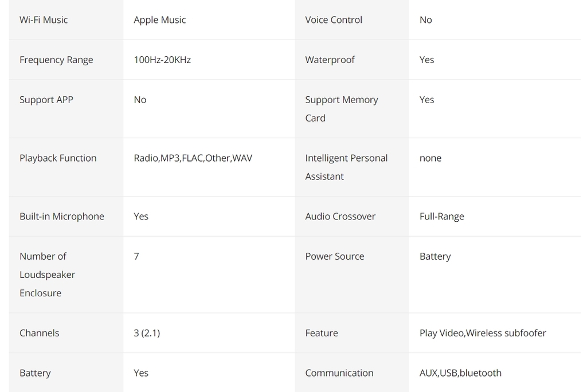The width and height of the screenshot is (587, 392).
Task: Click the Frequency Range label
Action: [56, 60]
